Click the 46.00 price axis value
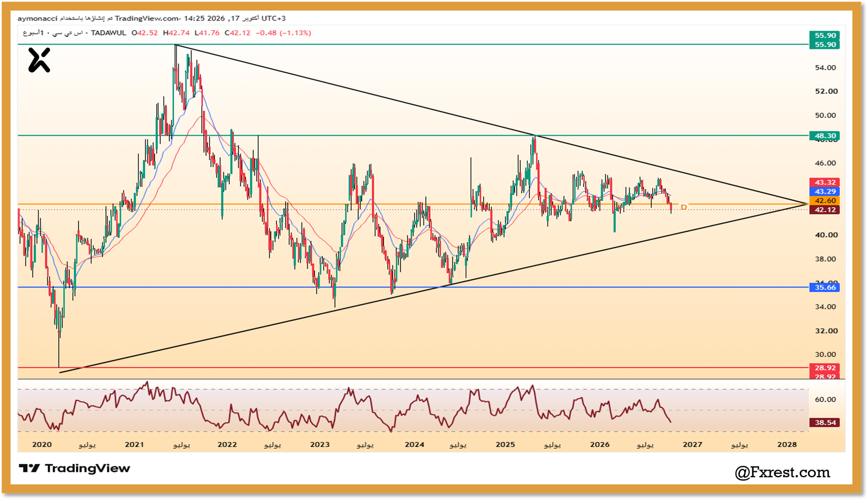The height and width of the screenshot is (500, 868). tap(826, 163)
